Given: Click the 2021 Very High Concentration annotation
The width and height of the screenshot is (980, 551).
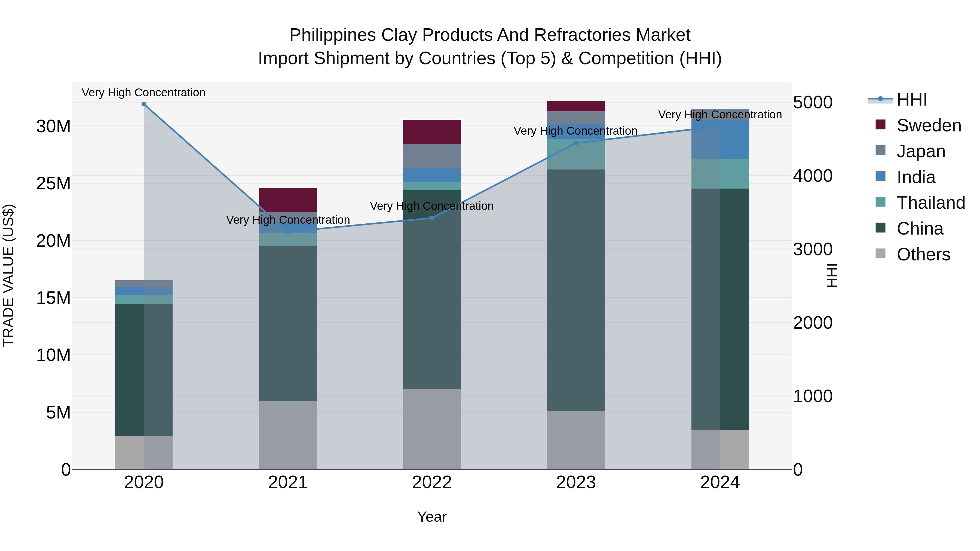Looking at the screenshot, I should pos(288,220).
